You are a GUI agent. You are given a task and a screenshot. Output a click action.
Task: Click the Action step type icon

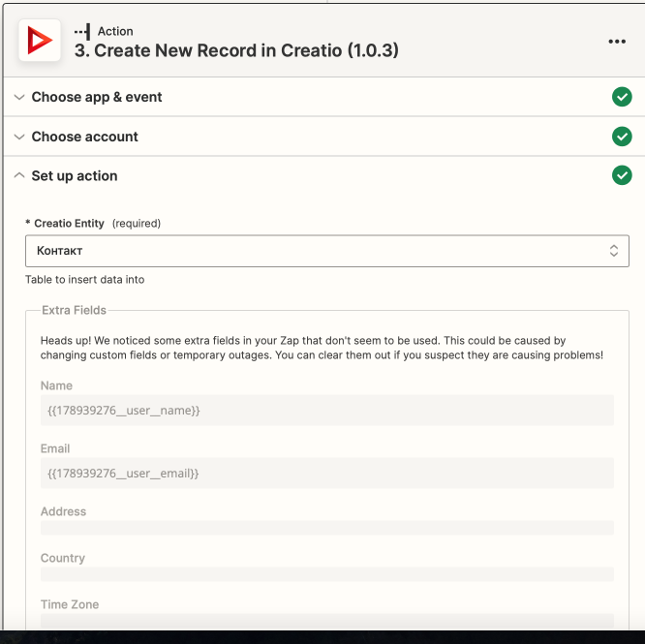click(x=82, y=32)
